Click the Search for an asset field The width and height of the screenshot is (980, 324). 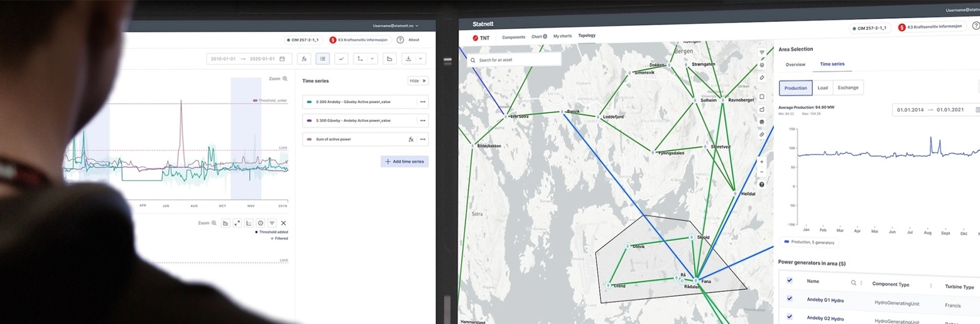coord(514,60)
